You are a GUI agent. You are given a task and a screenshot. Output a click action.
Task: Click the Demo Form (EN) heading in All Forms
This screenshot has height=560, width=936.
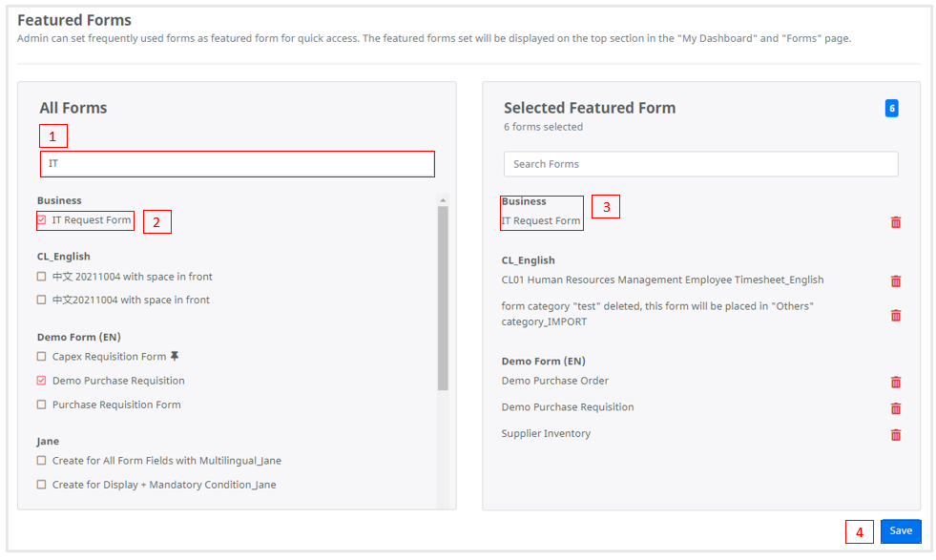[x=79, y=338]
